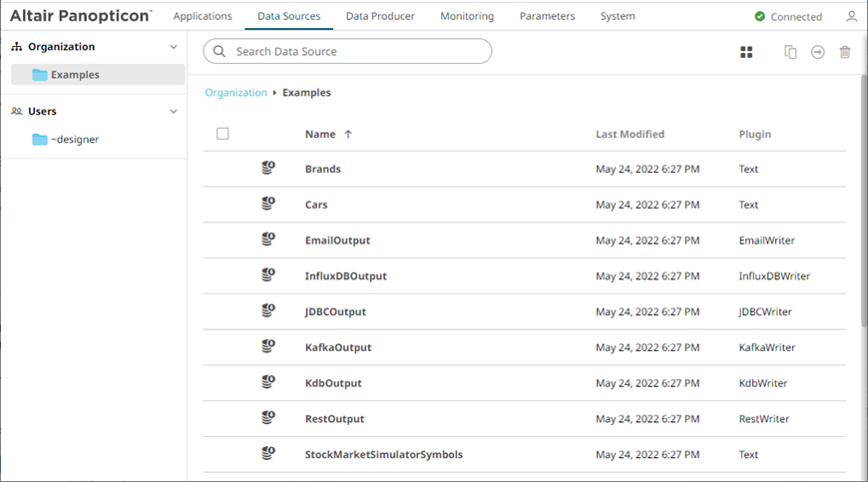Collapse the Organization section chevron
Screen dimensions: 868x482
[174, 47]
